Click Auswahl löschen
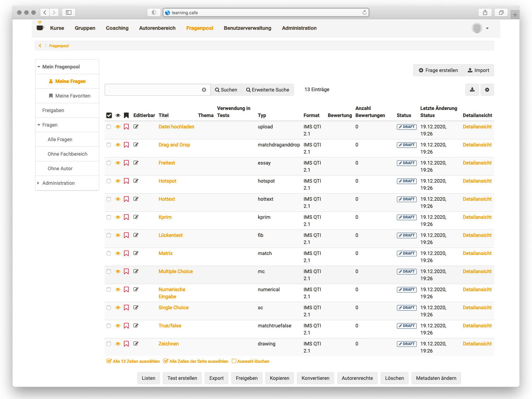This screenshot has width=532, height=399. pos(250,361)
